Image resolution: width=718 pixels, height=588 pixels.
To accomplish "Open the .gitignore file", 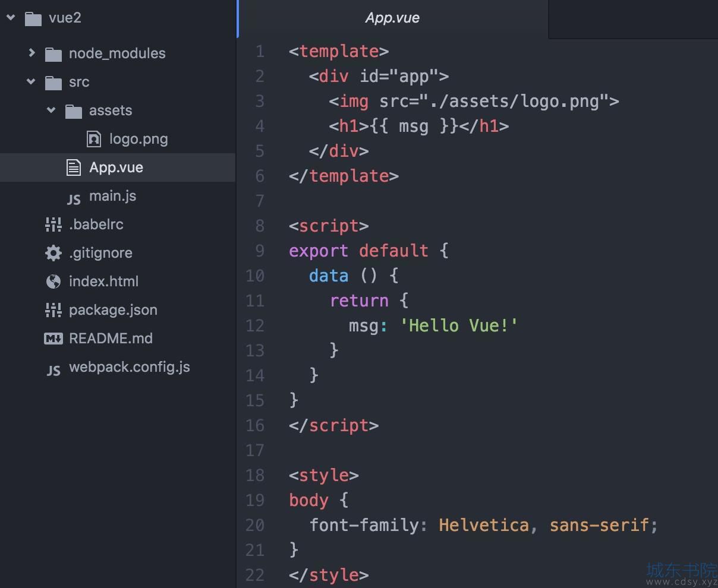I will coord(100,253).
